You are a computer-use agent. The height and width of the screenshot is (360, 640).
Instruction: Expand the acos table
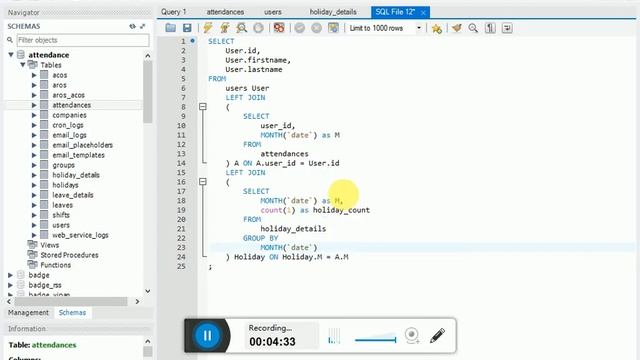tap(34, 75)
